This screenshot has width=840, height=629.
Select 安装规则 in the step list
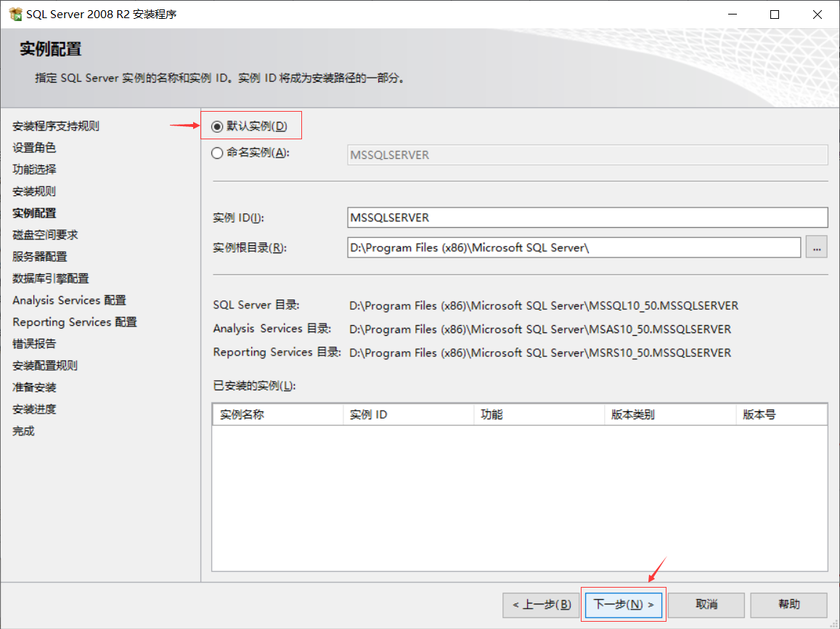(x=34, y=191)
